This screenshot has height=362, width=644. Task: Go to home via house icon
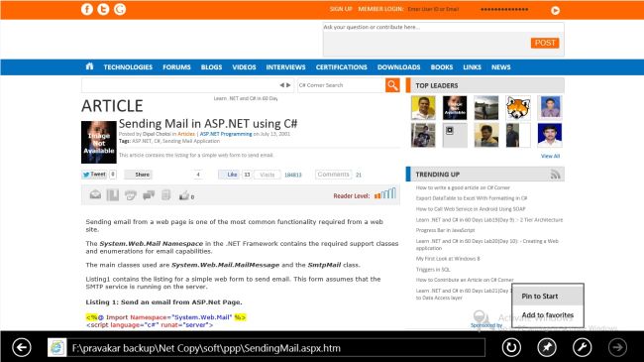point(89,66)
